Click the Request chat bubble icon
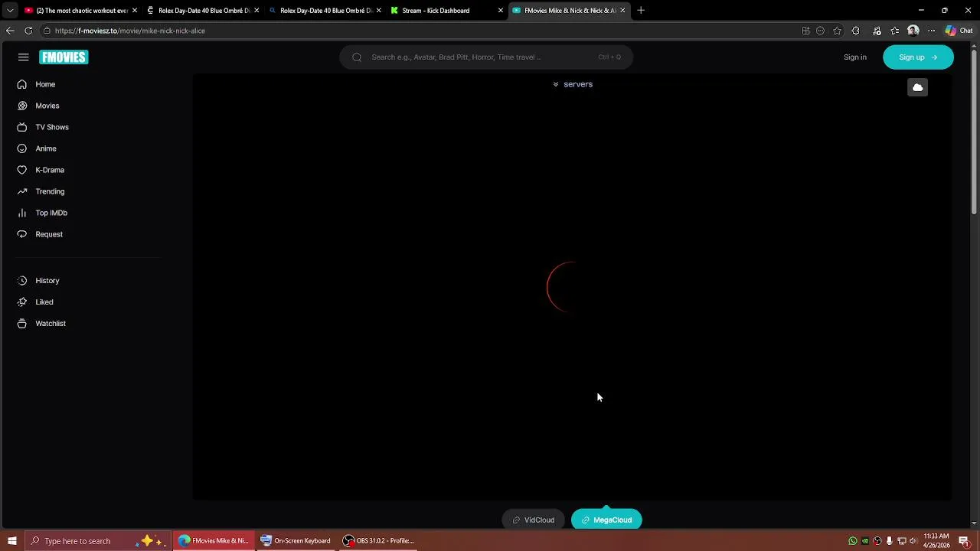The width and height of the screenshot is (980, 551). coord(22,234)
